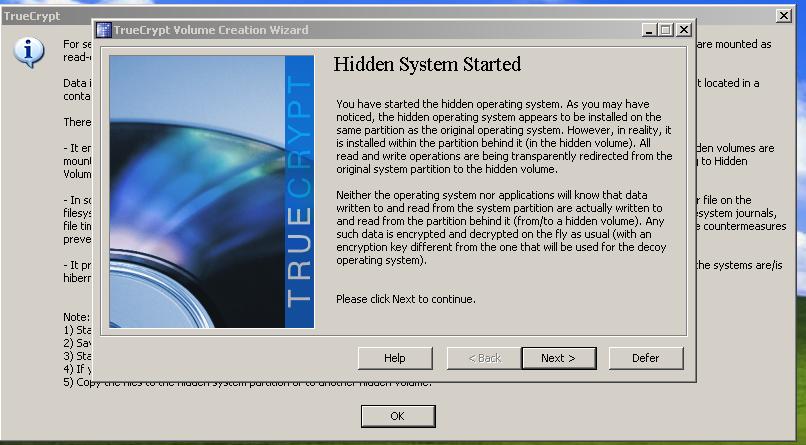
Task: Click the TrueCrypt wizard title bar icon
Action: (x=104, y=30)
